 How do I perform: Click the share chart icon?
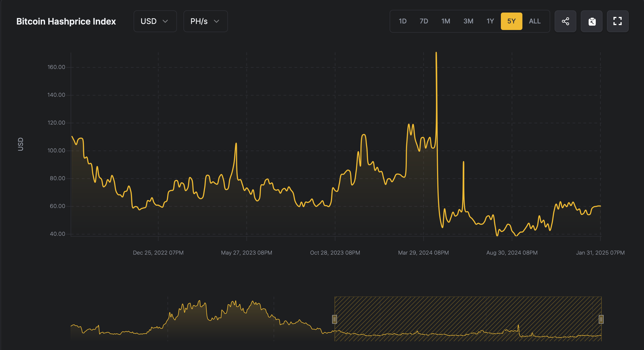coord(565,21)
